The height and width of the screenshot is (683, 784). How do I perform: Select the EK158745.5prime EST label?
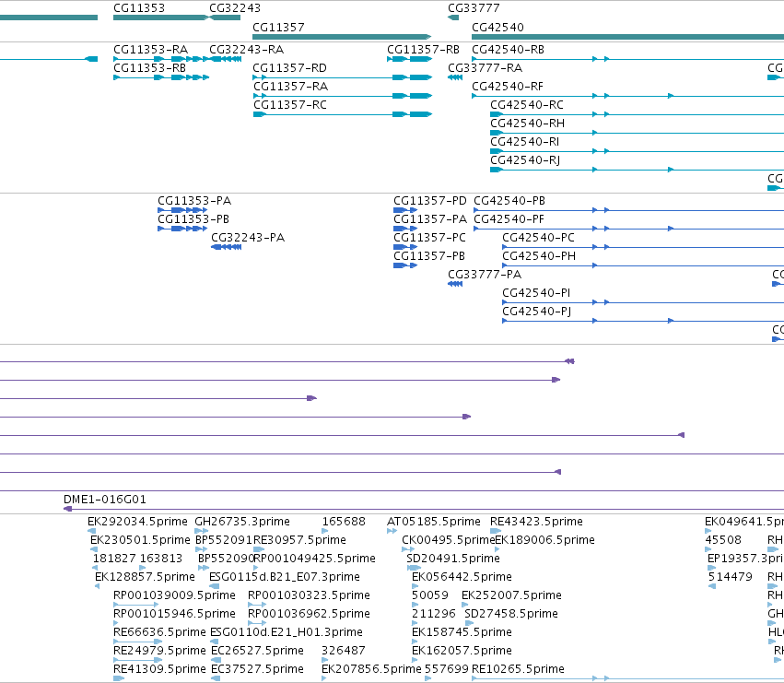(x=462, y=632)
